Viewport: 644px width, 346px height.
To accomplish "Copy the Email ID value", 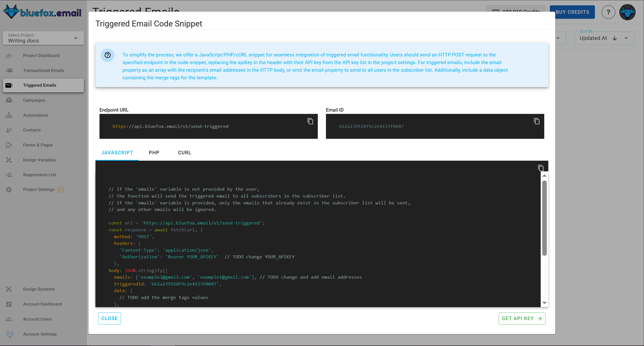I will coord(536,122).
